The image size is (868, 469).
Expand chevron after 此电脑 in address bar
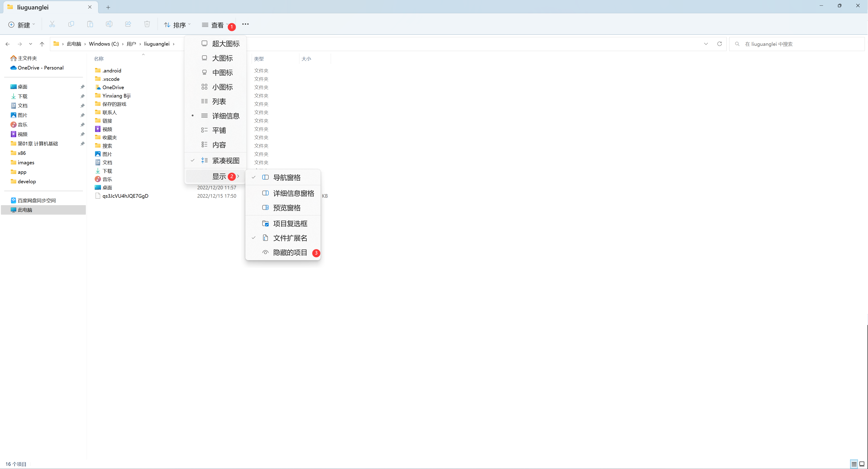coord(85,44)
